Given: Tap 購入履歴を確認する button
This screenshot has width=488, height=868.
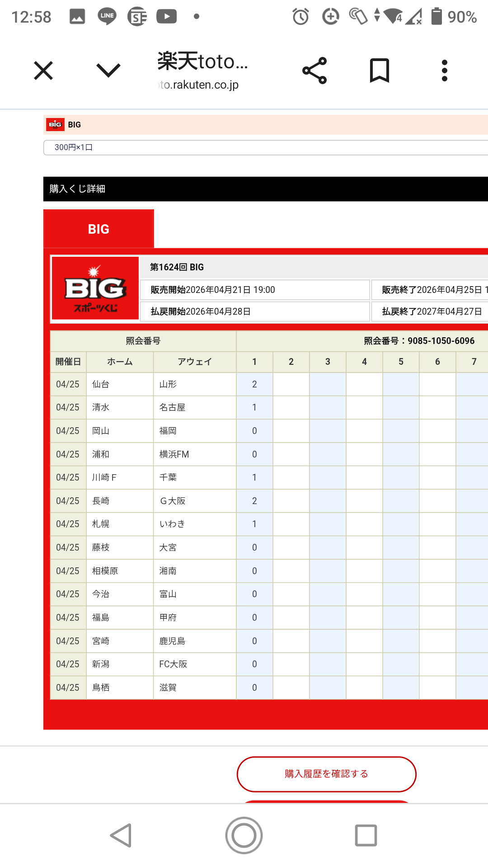Looking at the screenshot, I should click(x=326, y=774).
